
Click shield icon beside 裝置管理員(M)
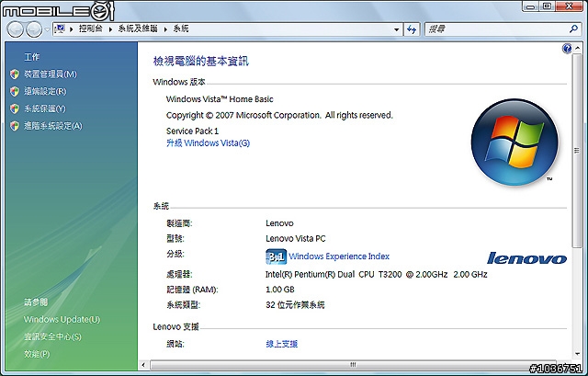15,74
